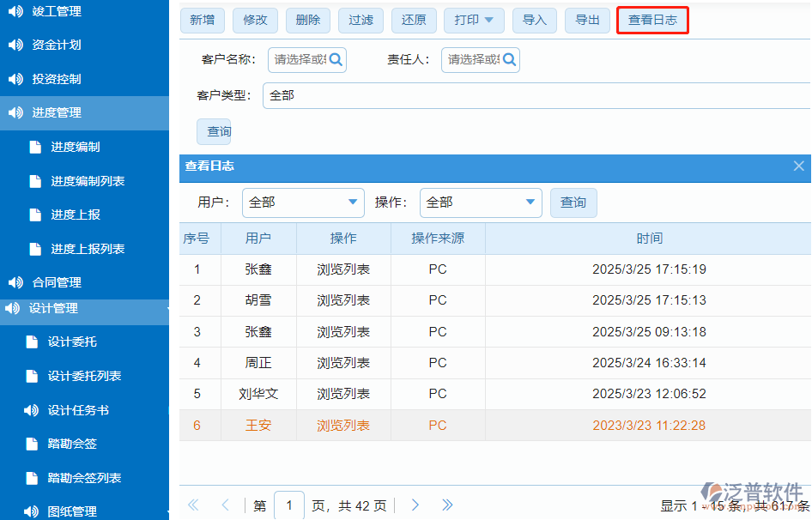Close the 查看日志 panel with X icon
Screen dimensions: 812x520
798,166
